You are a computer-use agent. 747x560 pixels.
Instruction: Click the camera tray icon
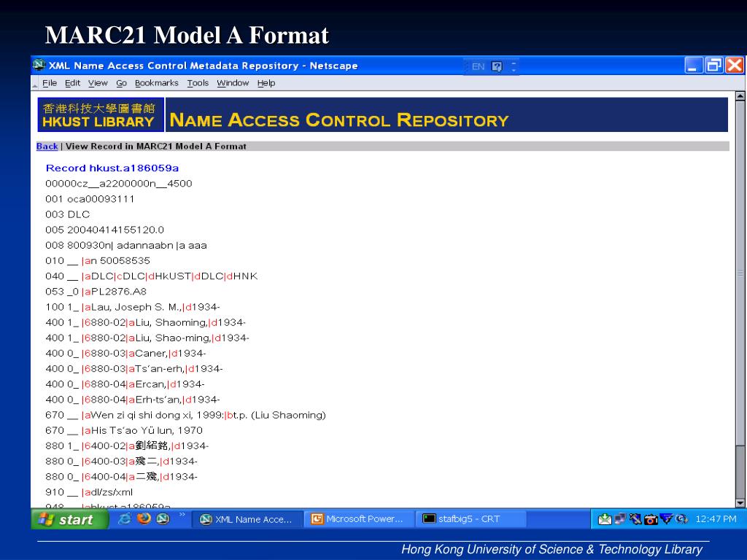coord(651,519)
